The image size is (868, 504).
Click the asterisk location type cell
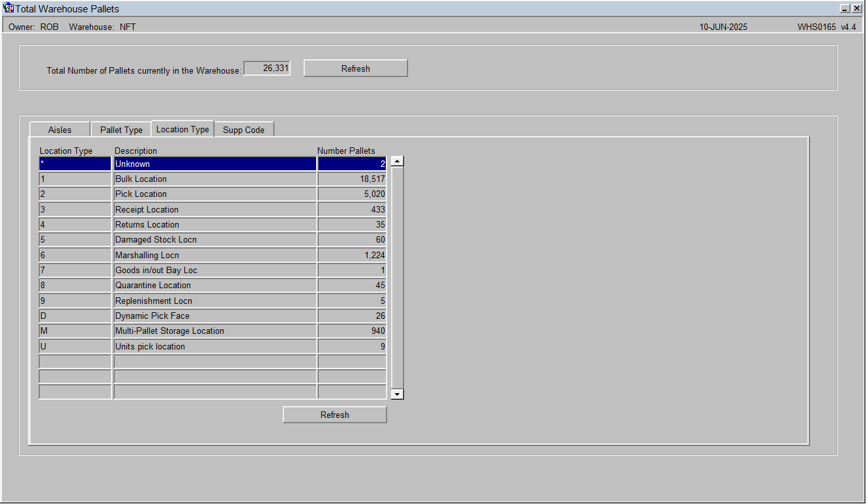click(75, 164)
